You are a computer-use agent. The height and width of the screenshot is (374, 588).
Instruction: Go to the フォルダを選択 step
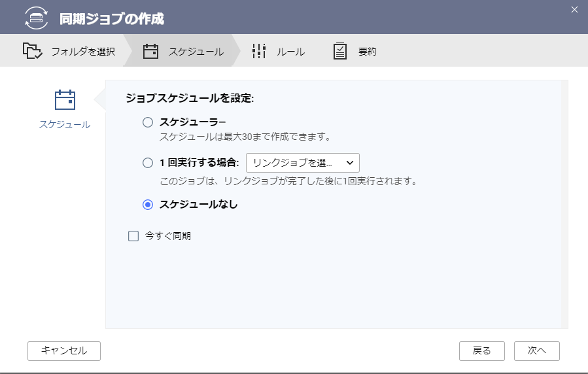click(x=83, y=52)
